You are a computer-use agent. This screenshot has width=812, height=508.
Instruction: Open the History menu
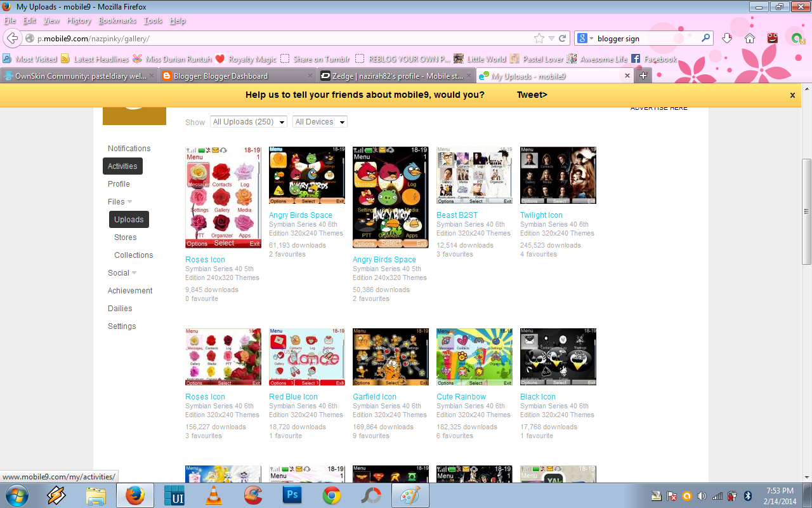[79, 20]
